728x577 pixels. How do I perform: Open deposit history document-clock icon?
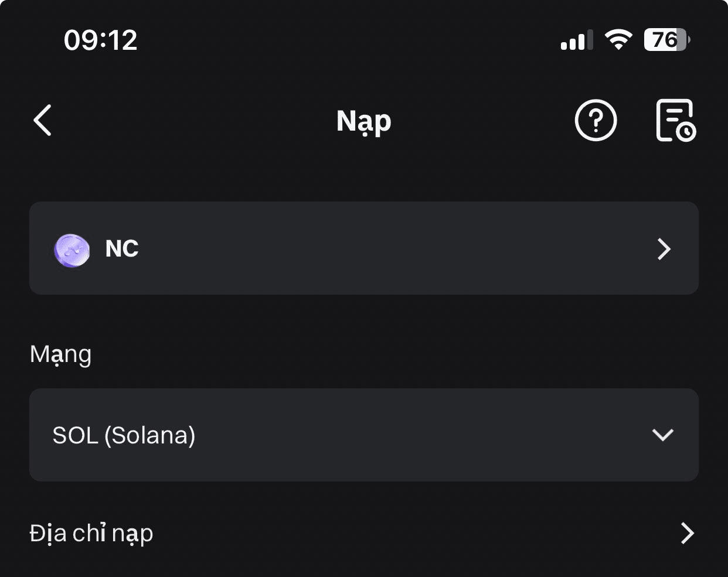pyautogui.click(x=674, y=120)
